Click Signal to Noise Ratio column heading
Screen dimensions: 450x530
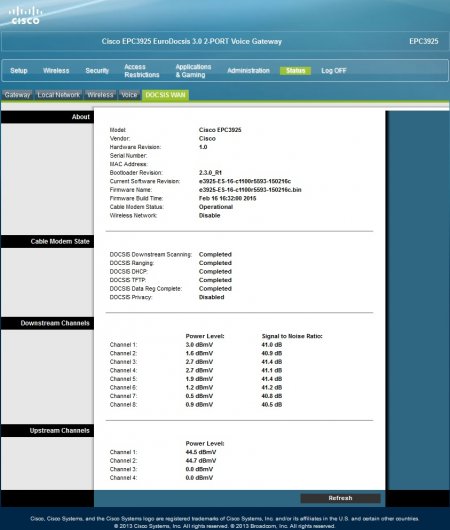[x=292, y=336]
